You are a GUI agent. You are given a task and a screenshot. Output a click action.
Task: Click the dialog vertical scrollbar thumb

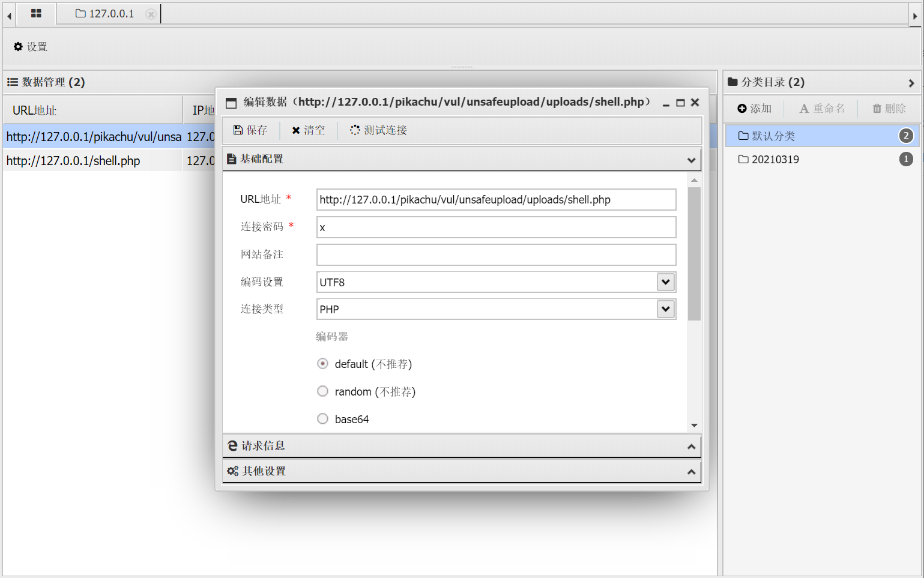[694, 253]
